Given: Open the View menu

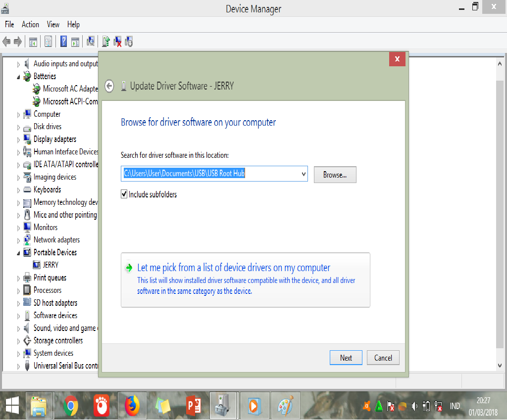Looking at the screenshot, I should click(53, 25).
